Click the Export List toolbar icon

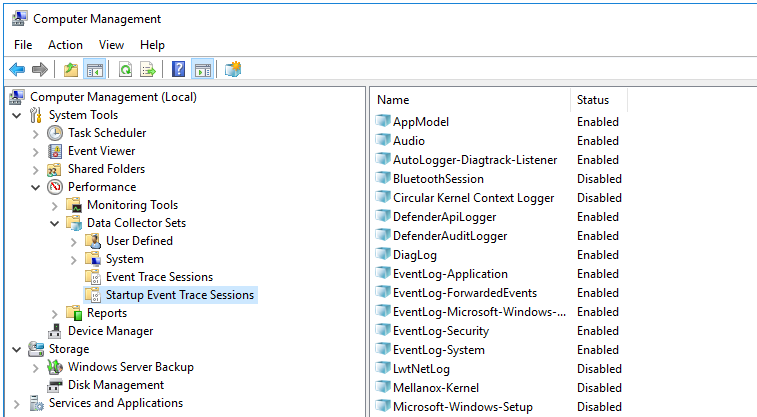pyautogui.click(x=148, y=70)
